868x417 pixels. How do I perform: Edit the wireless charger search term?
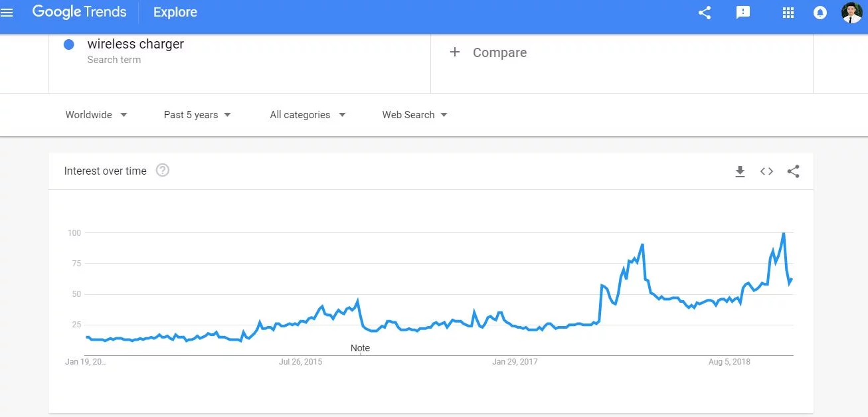coord(135,44)
